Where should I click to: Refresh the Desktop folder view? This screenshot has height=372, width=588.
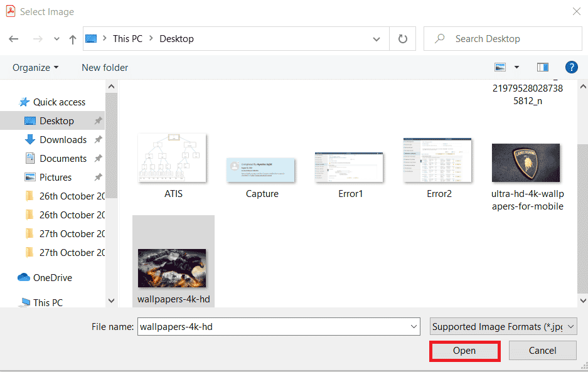(402, 39)
